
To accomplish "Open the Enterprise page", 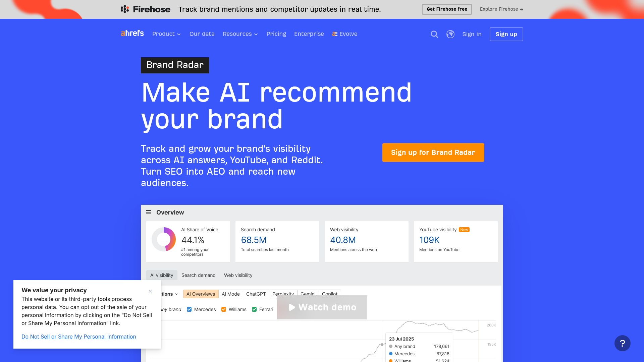I will point(309,34).
